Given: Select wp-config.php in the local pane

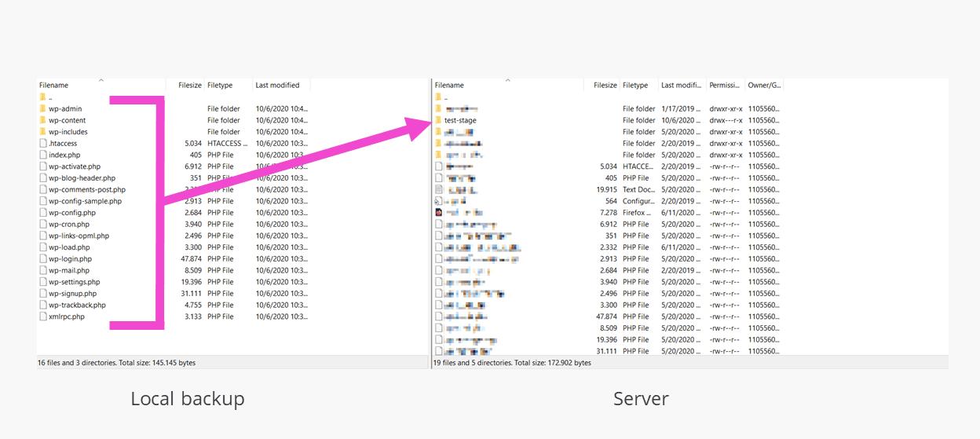Looking at the screenshot, I should (71, 213).
